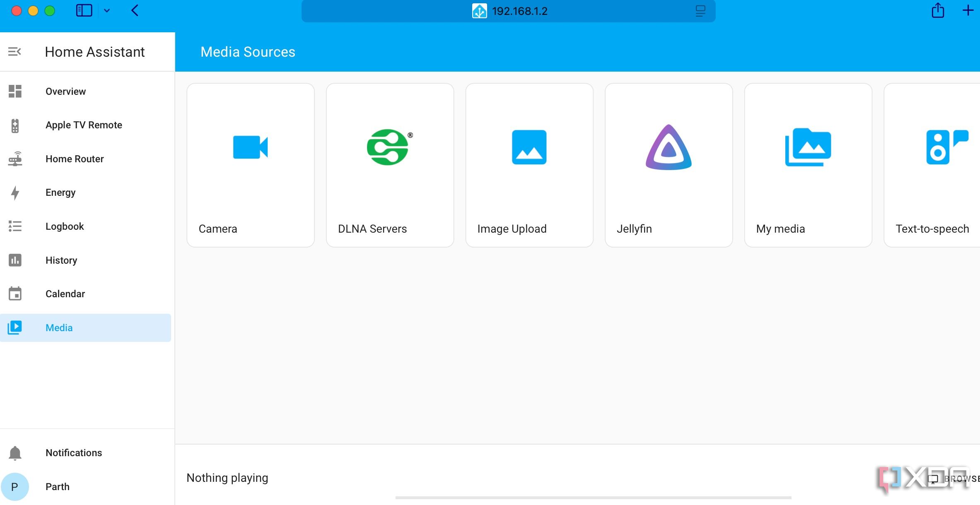Select the My media folder icon
The width and height of the screenshot is (980, 505).
[x=808, y=147]
